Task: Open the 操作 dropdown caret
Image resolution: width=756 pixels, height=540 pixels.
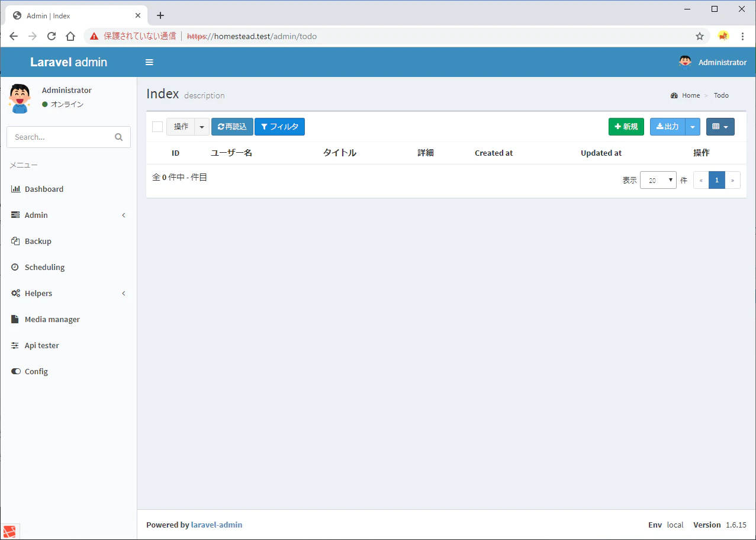Action: [x=202, y=127]
